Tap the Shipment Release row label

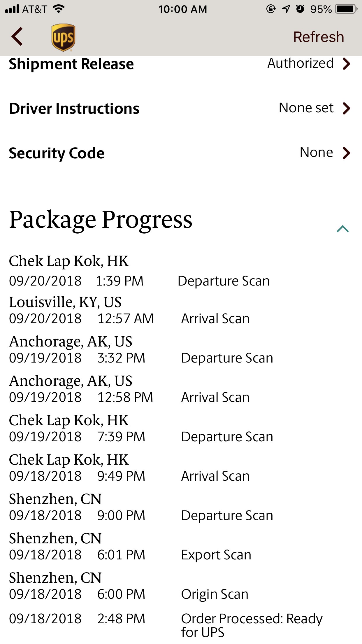click(x=71, y=64)
